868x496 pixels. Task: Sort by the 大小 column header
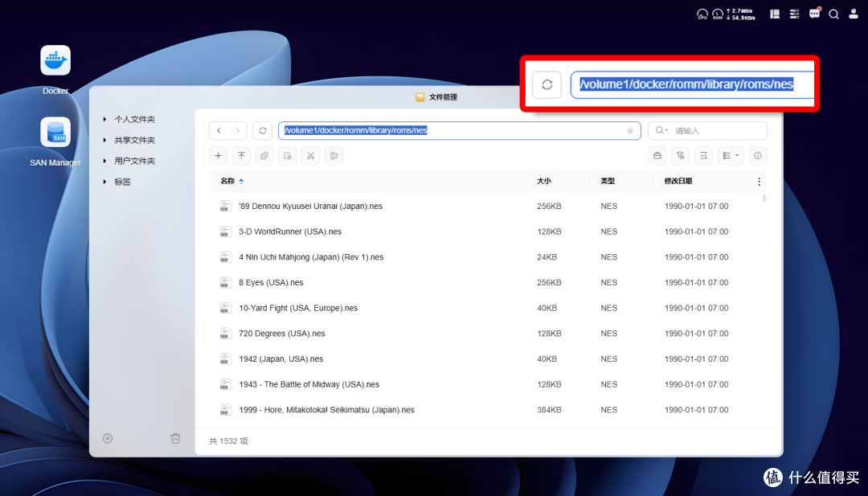coord(543,181)
